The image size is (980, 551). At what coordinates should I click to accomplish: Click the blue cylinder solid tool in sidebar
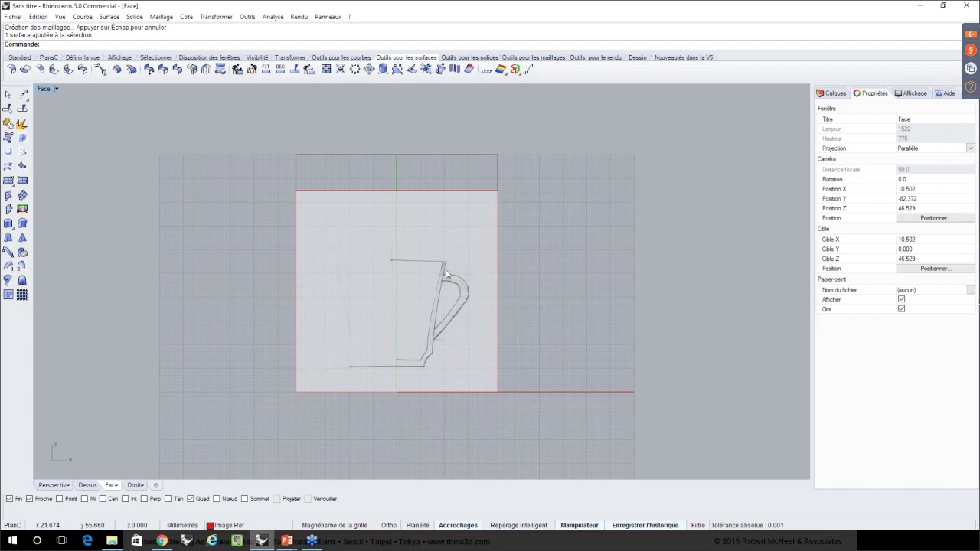8,223
